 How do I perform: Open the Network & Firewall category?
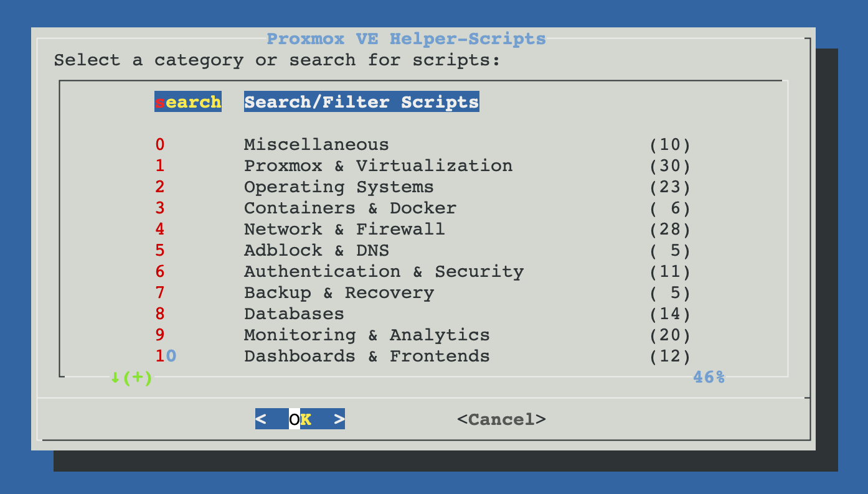(344, 230)
